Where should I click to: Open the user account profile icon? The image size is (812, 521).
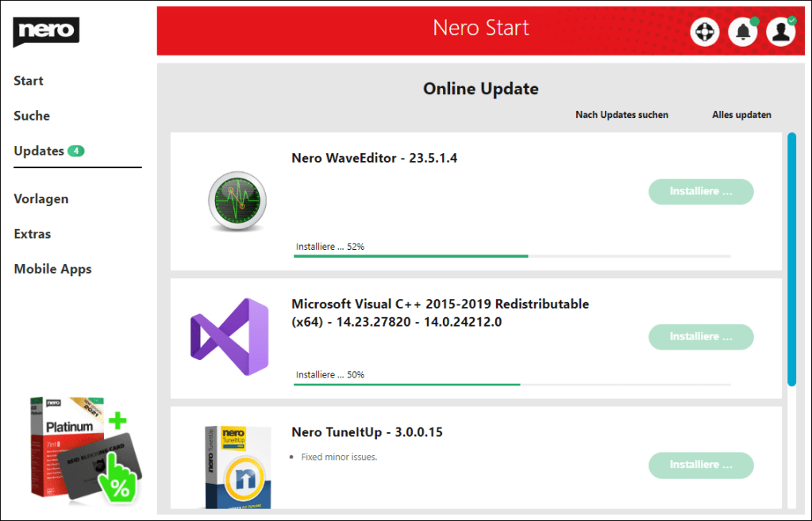780,32
